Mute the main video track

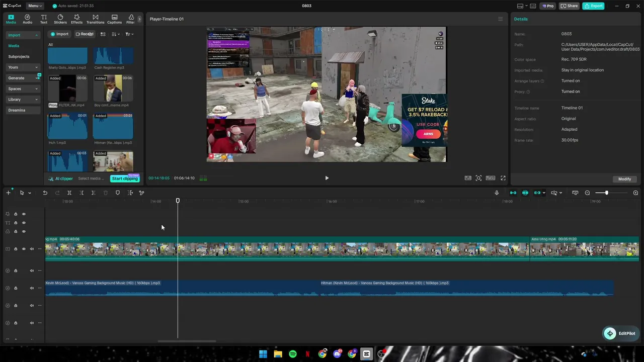(32, 249)
